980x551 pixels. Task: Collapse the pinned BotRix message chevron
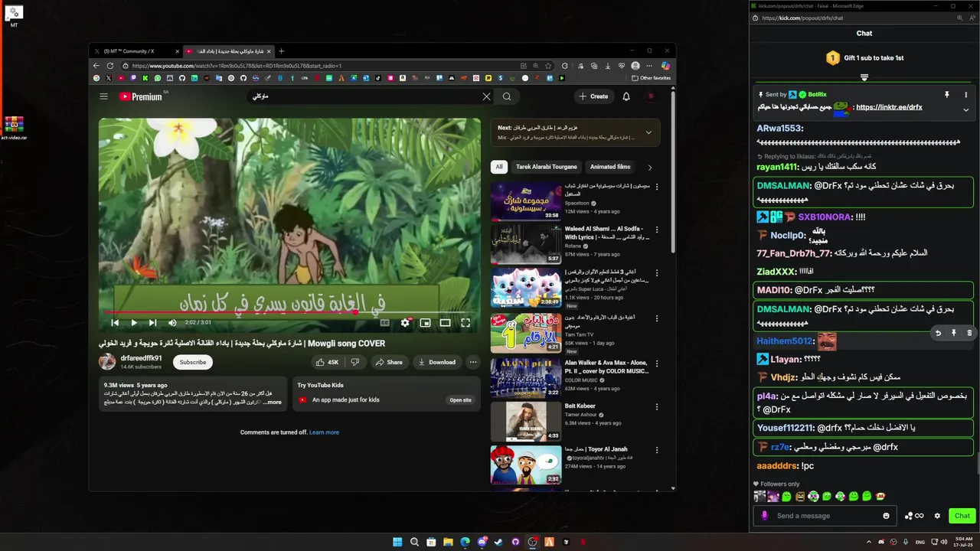[x=965, y=109]
